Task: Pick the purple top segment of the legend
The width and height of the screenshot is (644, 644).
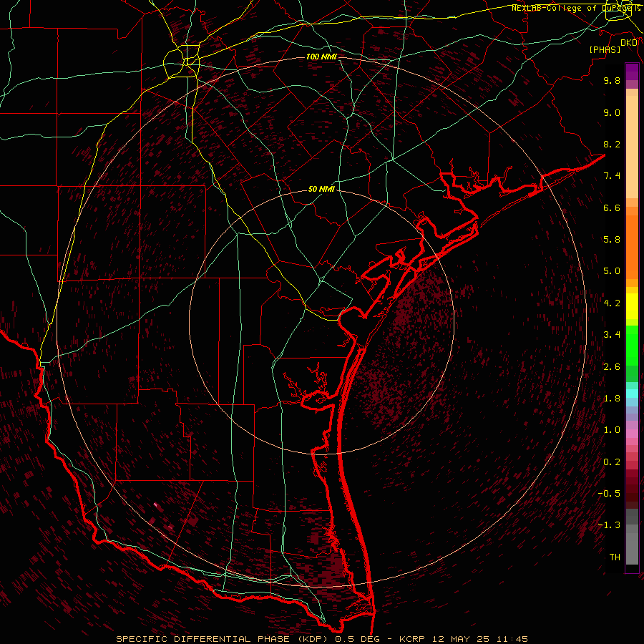Action: coord(632,72)
